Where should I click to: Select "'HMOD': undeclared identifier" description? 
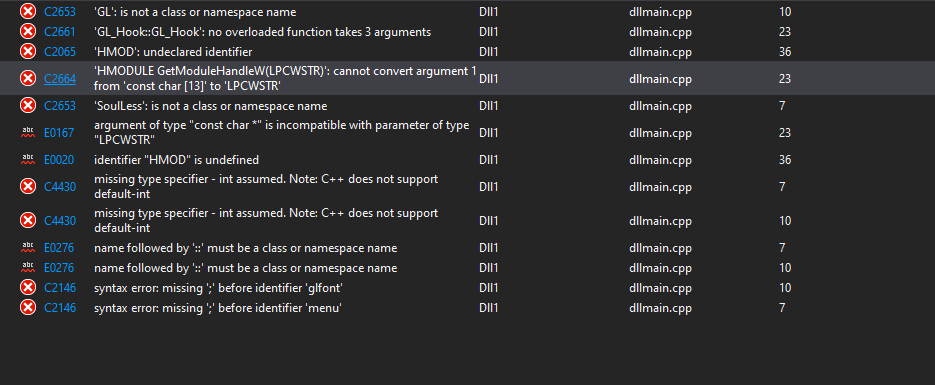pos(173,52)
